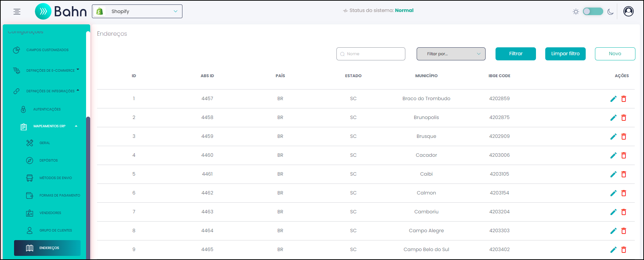Click the Bahn logo icon
This screenshot has height=260, width=644.
point(43,11)
